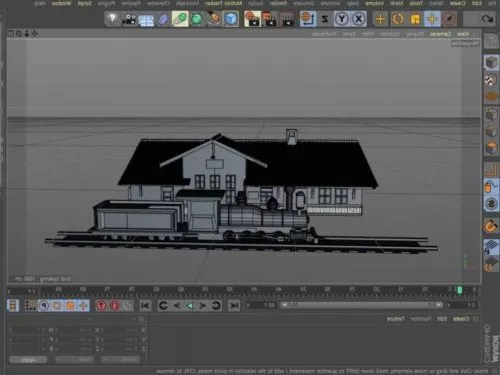Open the Edit menu in menu bar
The image size is (500, 375).
[477, 3]
